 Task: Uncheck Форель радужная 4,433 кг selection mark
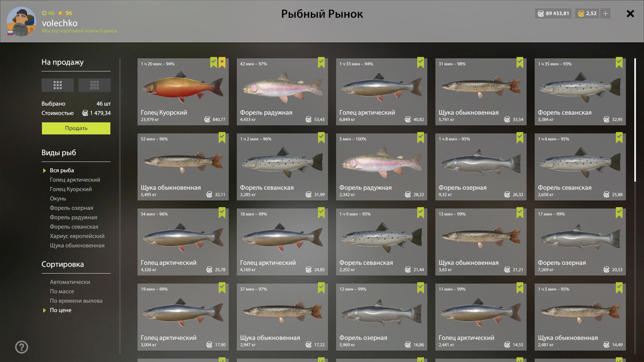tap(321, 62)
